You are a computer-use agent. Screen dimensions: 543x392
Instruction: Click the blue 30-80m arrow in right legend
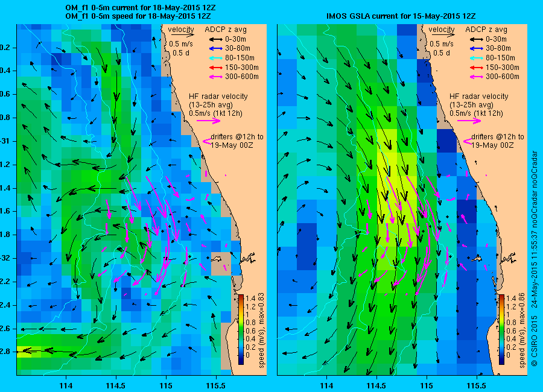coord(477,48)
